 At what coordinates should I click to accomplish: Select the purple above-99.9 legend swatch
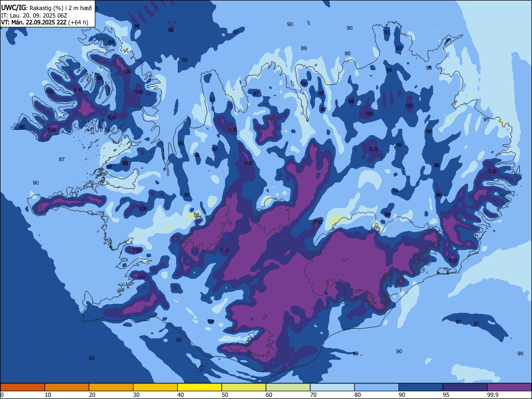point(509,387)
